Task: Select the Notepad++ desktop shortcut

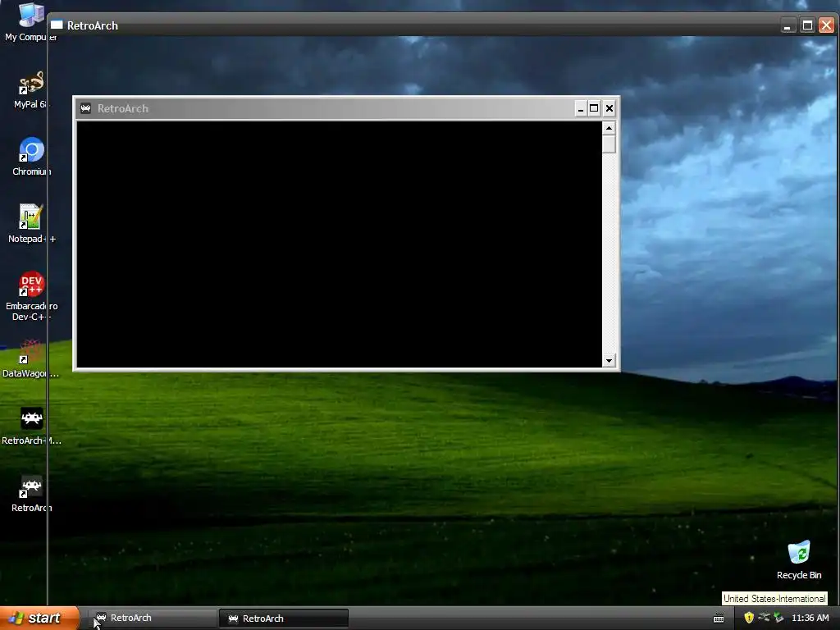Action: tap(31, 223)
